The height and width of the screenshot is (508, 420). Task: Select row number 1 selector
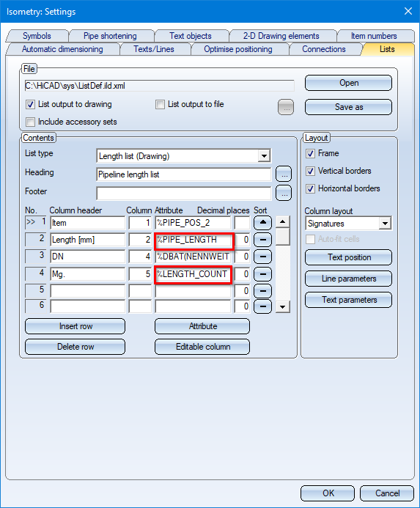click(36, 222)
